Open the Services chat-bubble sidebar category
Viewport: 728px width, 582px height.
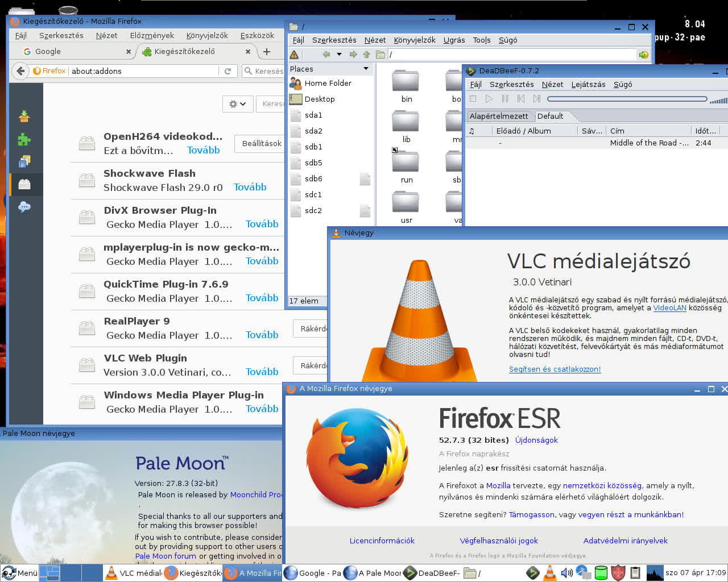tap(24, 207)
